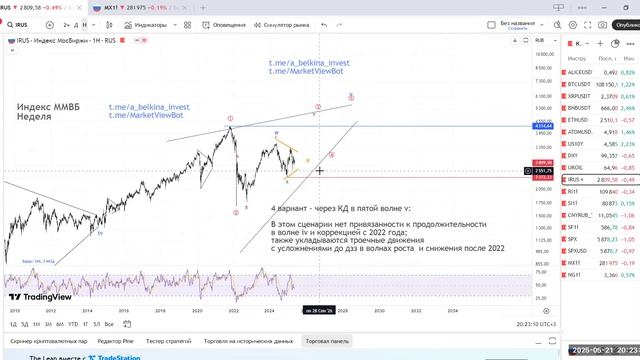Select the DXY watchlist row

point(600,156)
